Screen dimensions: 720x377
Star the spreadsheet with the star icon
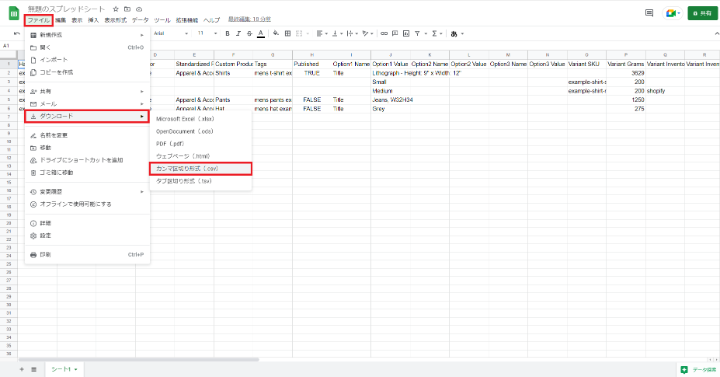tap(116, 9)
